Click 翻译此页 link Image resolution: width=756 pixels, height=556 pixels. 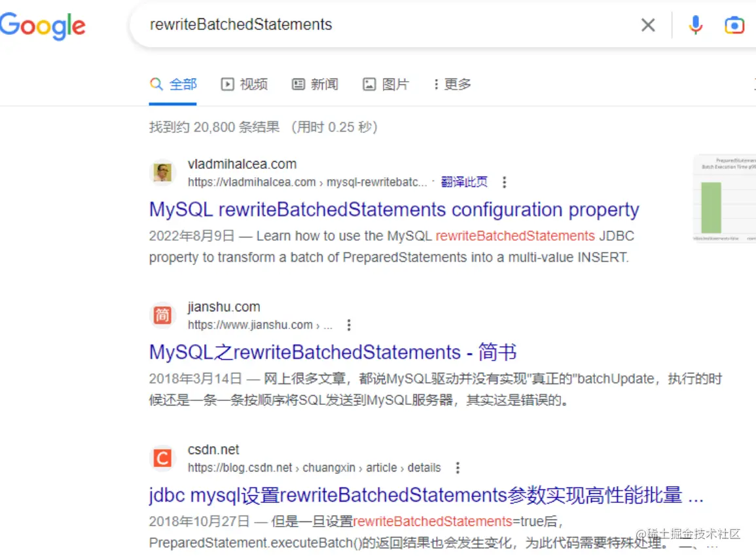[464, 182]
